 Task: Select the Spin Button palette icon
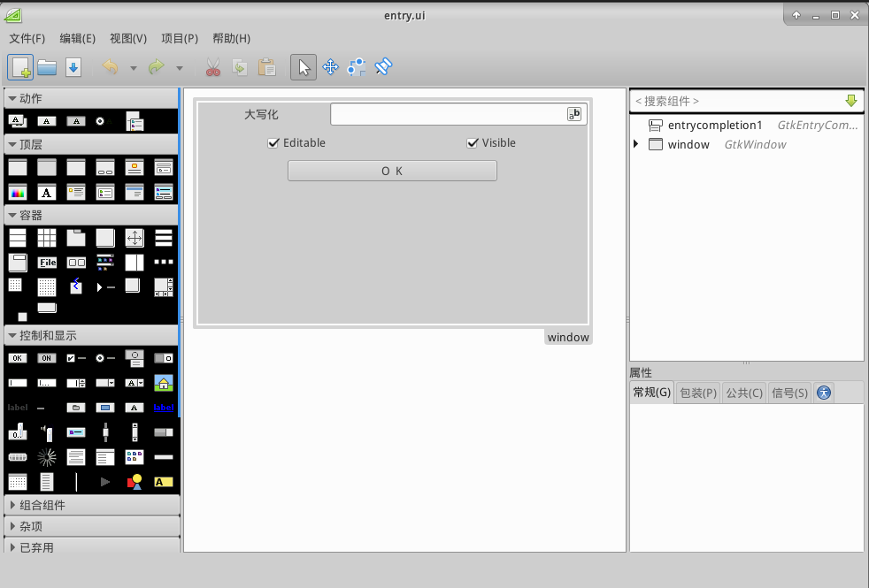[x=76, y=383]
